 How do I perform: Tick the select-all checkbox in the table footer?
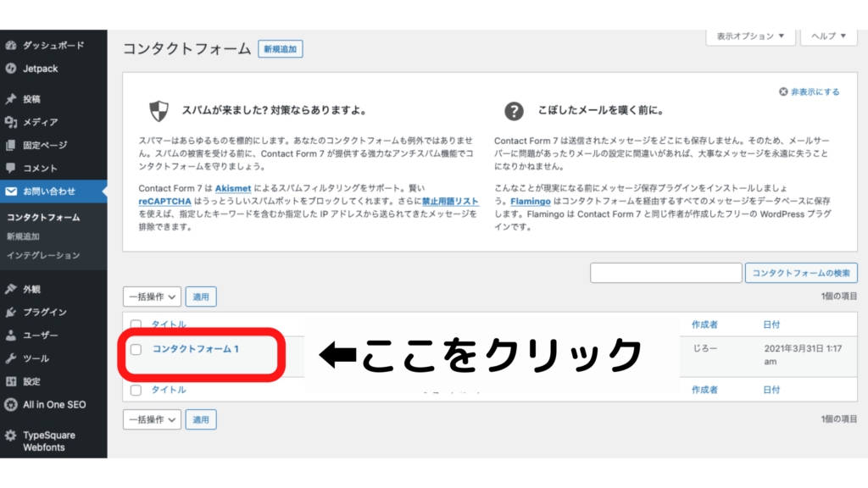(136, 390)
